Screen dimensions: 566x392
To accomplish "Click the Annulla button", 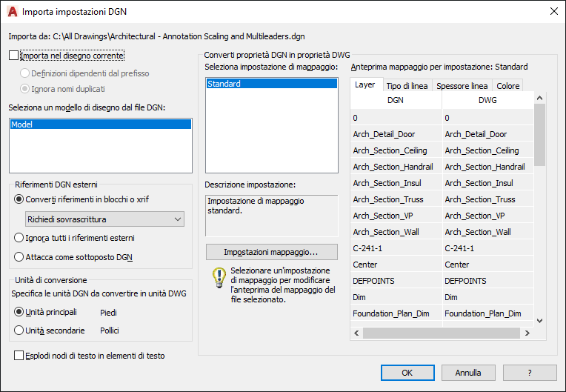I will click(x=468, y=373).
